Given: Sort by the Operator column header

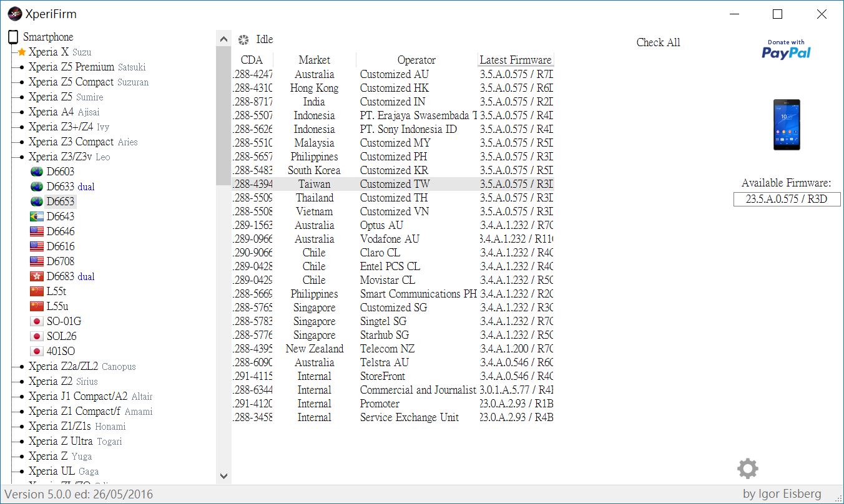Looking at the screenshot, I should point(416,60).
